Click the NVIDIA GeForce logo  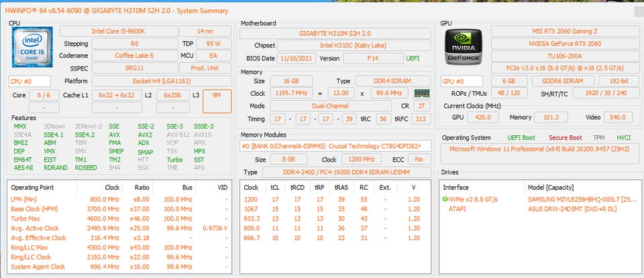click(x=464, y=47)
